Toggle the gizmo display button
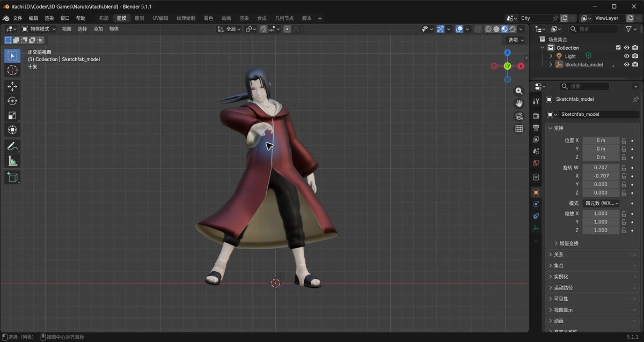Viewport: 644px width, 342px height. pos(440,29)
